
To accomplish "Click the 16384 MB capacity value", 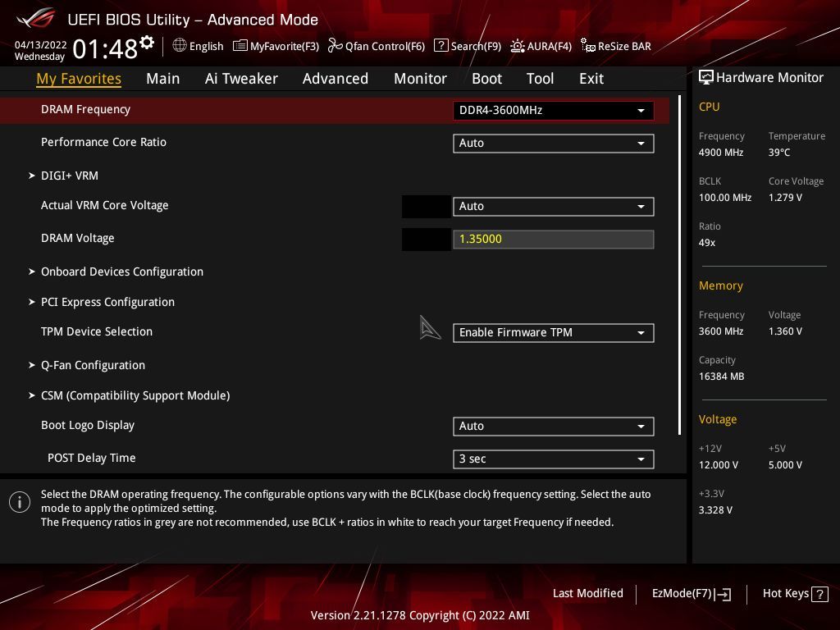I will [x=722, y=377].
